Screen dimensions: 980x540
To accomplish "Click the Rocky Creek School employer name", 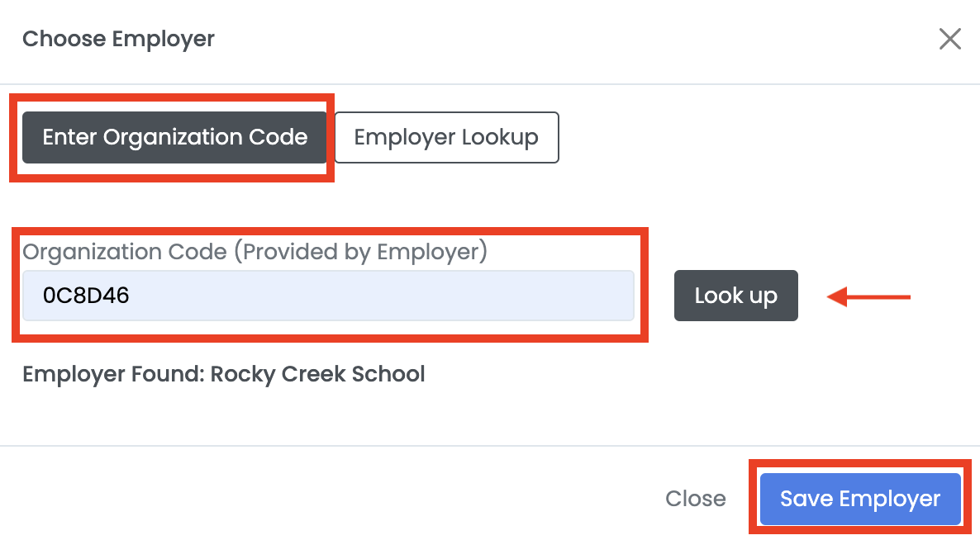I will [x=317, y=374].
